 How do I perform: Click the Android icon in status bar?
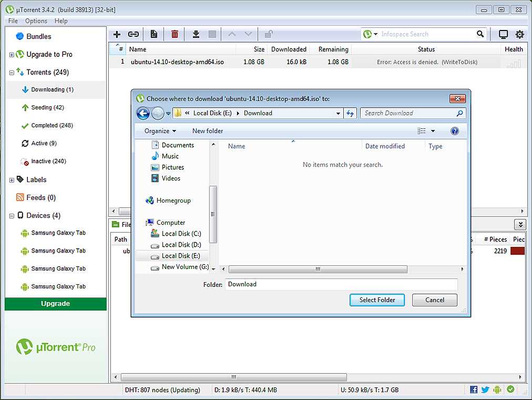(x=497, y=390)
